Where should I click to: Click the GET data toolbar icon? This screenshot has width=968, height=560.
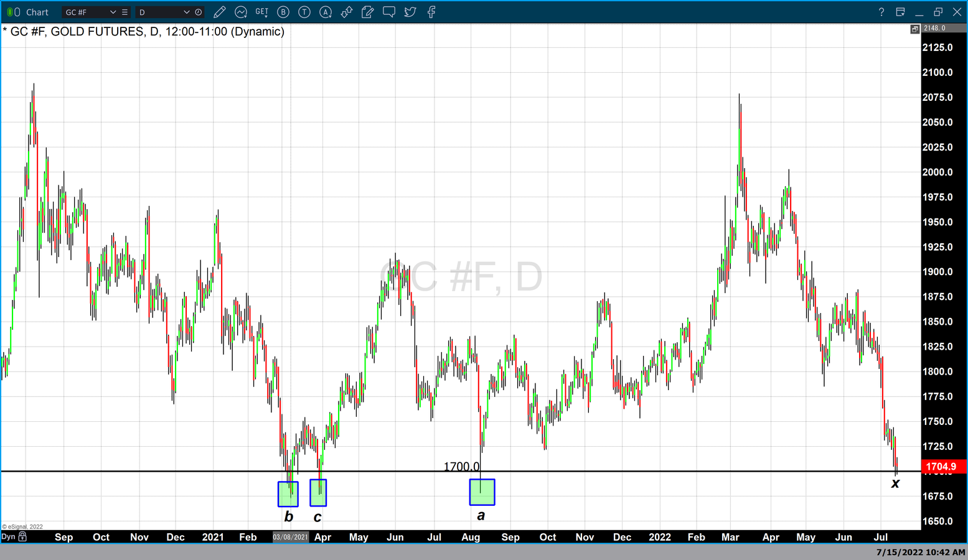(x=262, y=12)
